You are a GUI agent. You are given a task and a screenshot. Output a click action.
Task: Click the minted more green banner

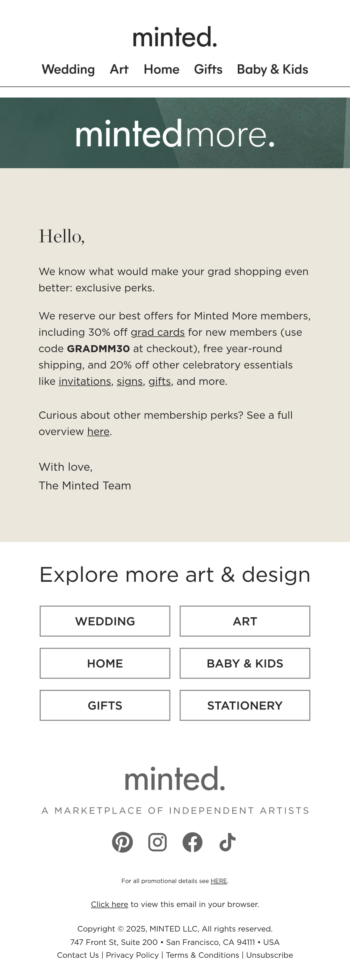coord(175,133)
